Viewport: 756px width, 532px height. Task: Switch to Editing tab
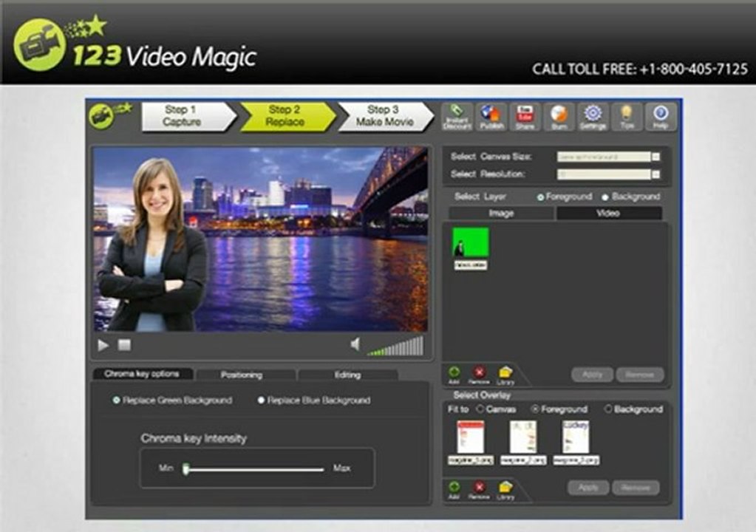347,375
